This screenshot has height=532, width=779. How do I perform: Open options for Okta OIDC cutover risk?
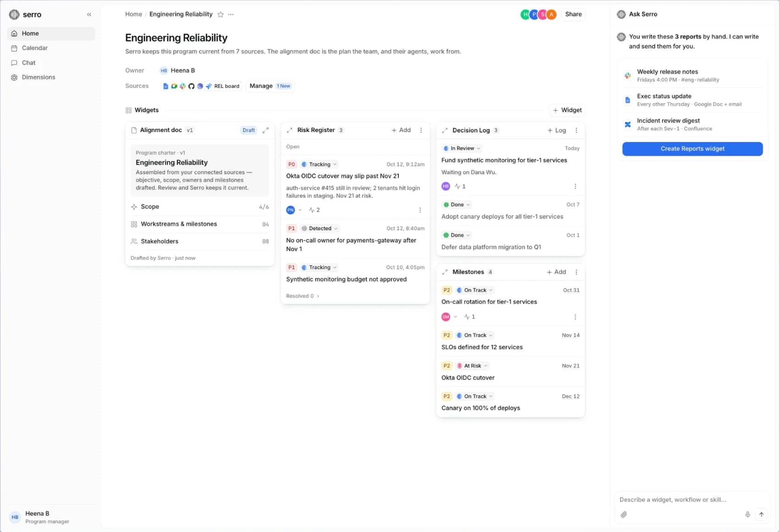tap(420, 210)
